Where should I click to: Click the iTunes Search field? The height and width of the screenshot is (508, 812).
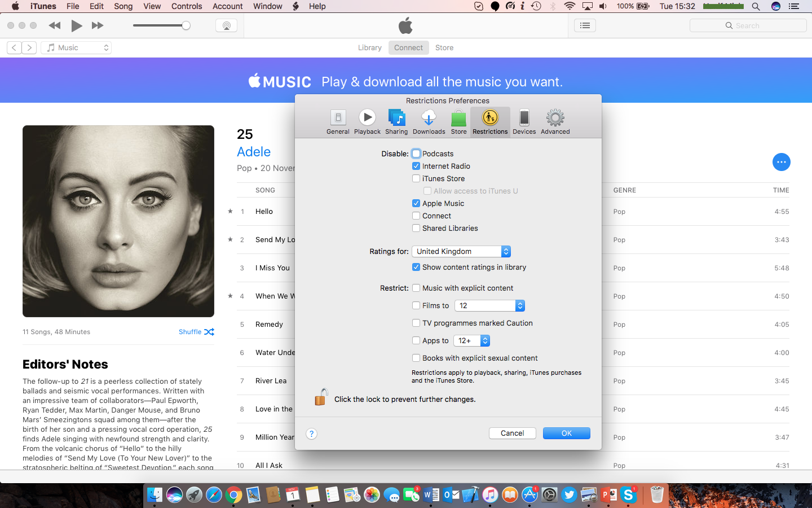coord(748,25)
